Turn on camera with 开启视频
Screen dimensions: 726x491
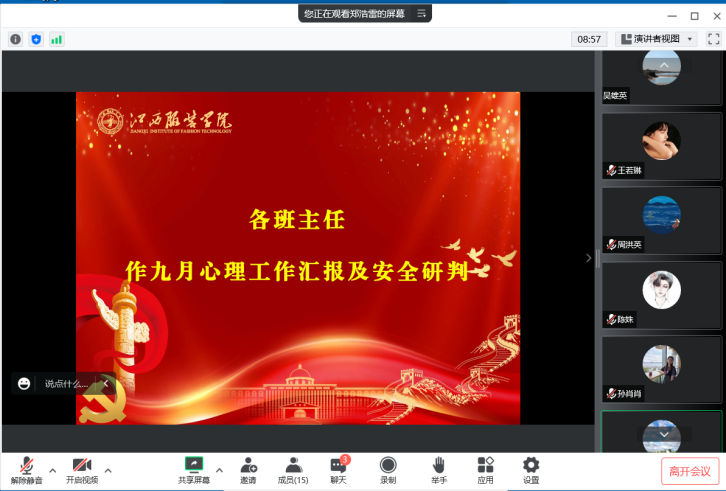(x=82, y=465)
